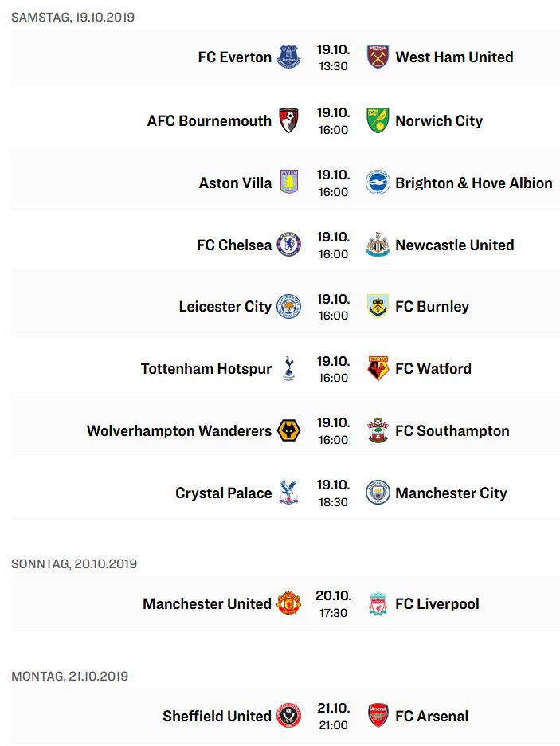Open the FC Arsenal team link
The width and height of the screenshot is (560, 746).
(x=432, y=716)
